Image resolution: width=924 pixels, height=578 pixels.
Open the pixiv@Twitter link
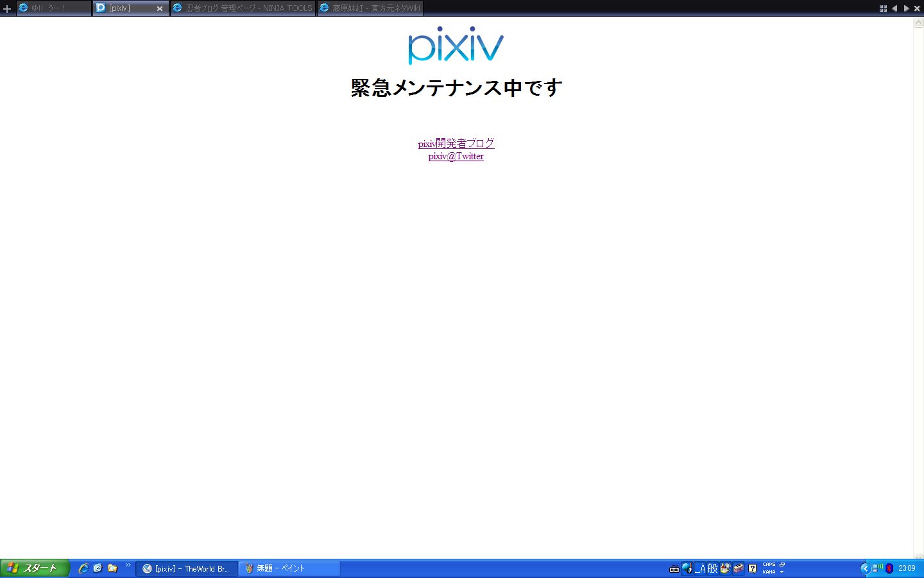(456, 156)
